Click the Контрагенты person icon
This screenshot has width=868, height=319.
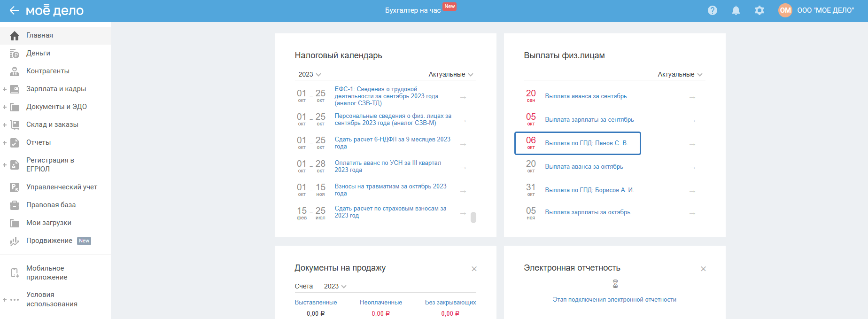pyautogui.click(x=15, y=71)
